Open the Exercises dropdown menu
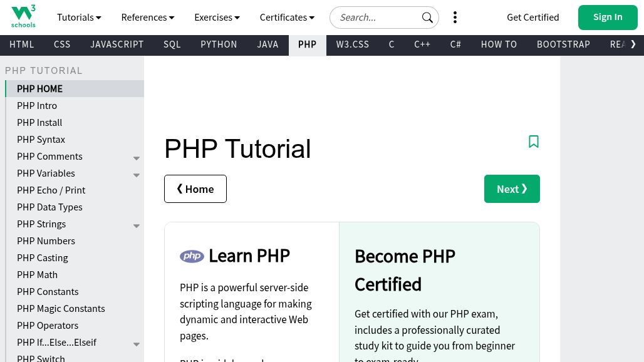This screenshot has width=644, height=362. point(217,18)
